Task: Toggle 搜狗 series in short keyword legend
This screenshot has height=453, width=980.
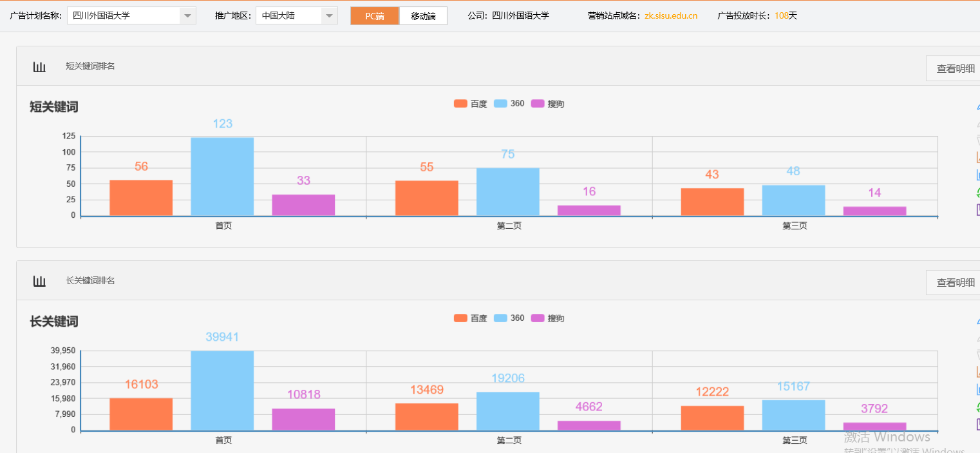Action: (547, 104)
